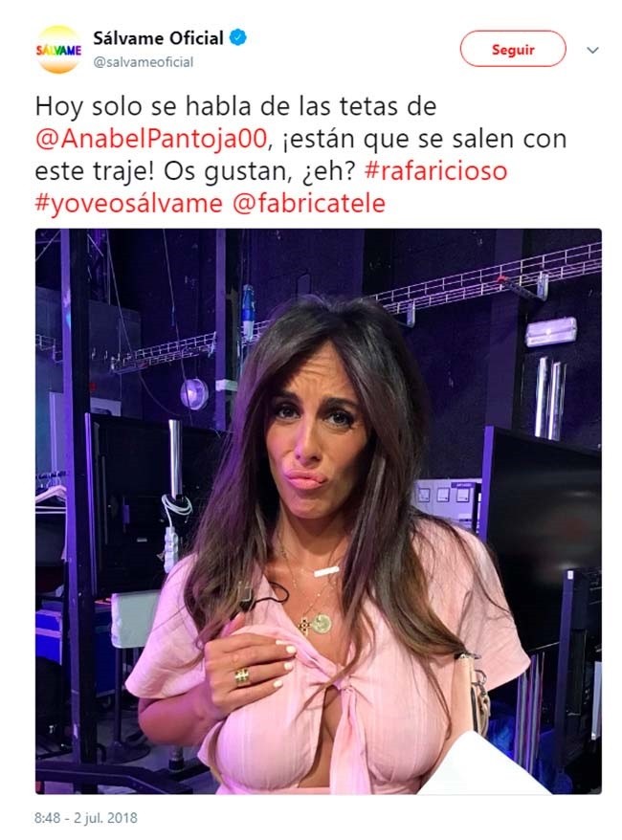
Task: Expand the tweet options chevron
Action: tap(592, 50)
